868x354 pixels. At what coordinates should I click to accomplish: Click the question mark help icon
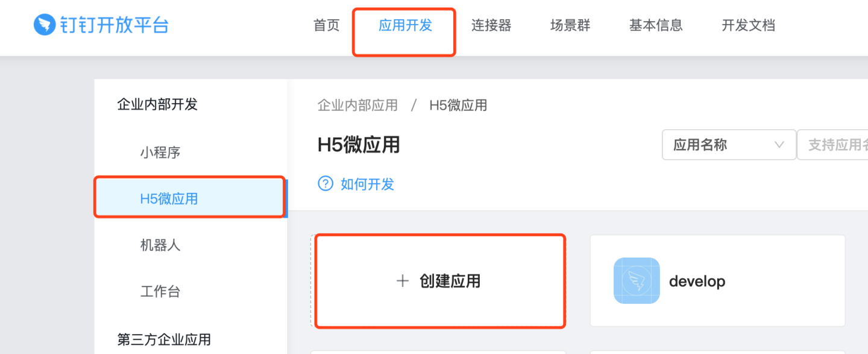325,183
